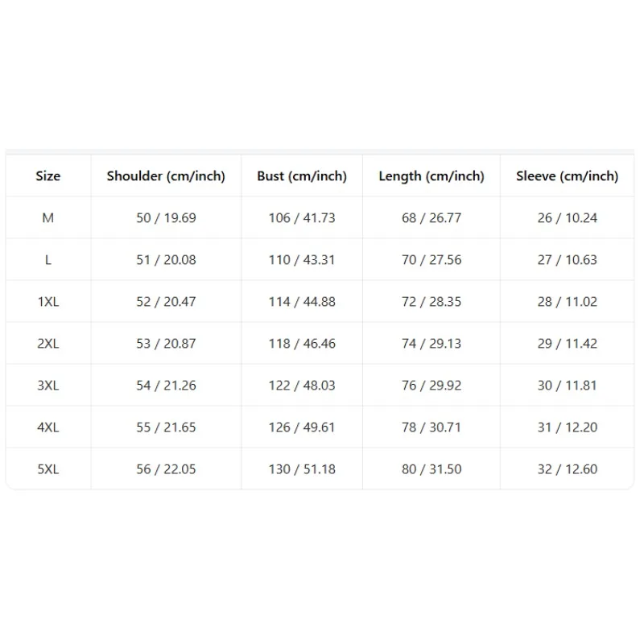Select sleeve value 29 / 11.42
Image resolution: width=644 pixels, height=644 pixels.
coord(568,344)
